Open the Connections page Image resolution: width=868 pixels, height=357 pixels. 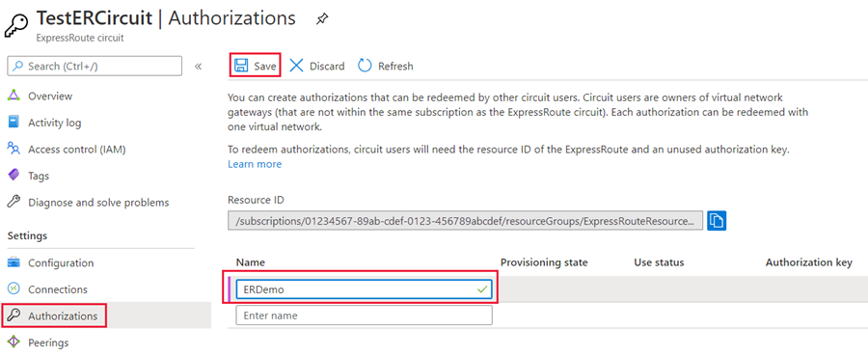58,289
